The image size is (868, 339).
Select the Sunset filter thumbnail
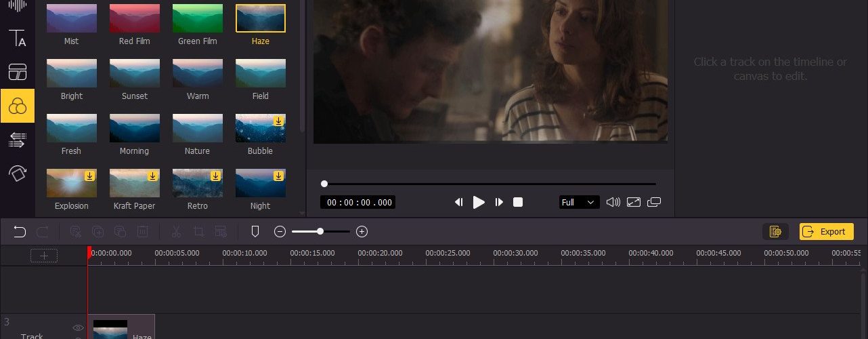coord(135,73)
